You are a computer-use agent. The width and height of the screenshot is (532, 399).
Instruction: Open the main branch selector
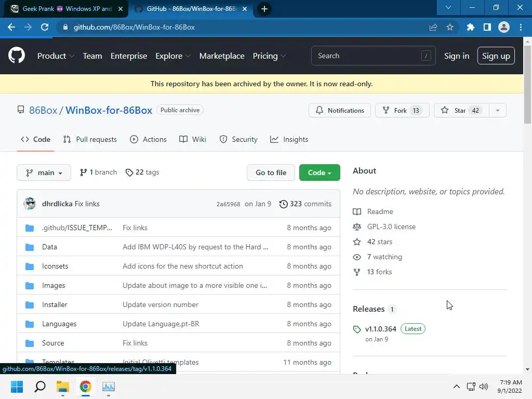click(x=44, y=172)
